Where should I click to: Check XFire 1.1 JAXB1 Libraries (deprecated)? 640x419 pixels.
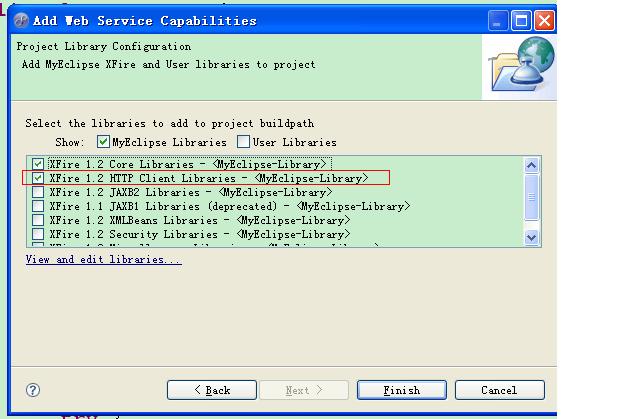38,206
